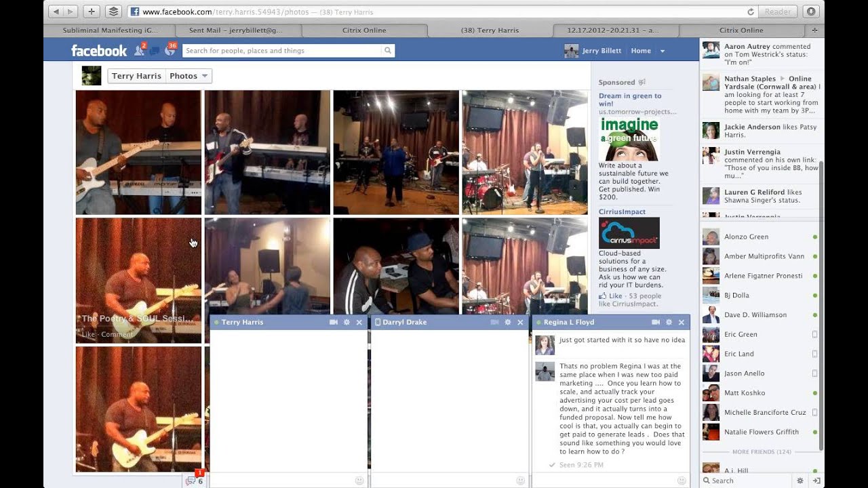Screen dimensions: 868x488
Task: Chat with Alonzo Green
Action: coord(760,237)
